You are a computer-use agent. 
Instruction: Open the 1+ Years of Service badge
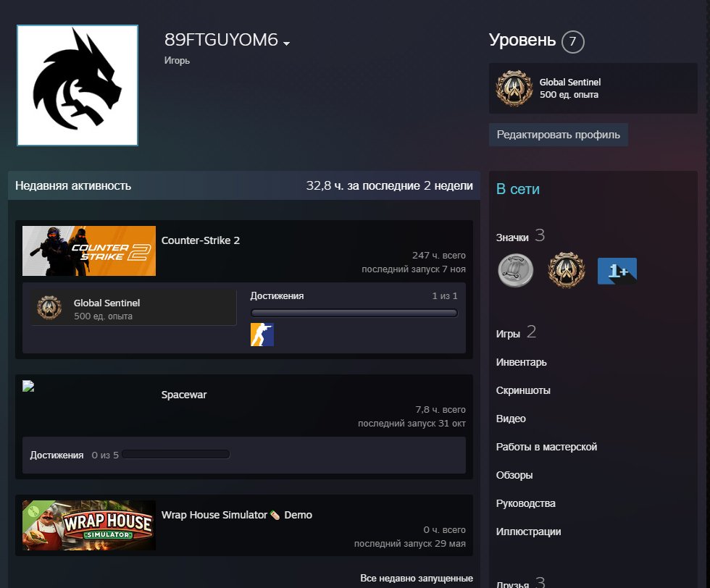click(617, 270)
